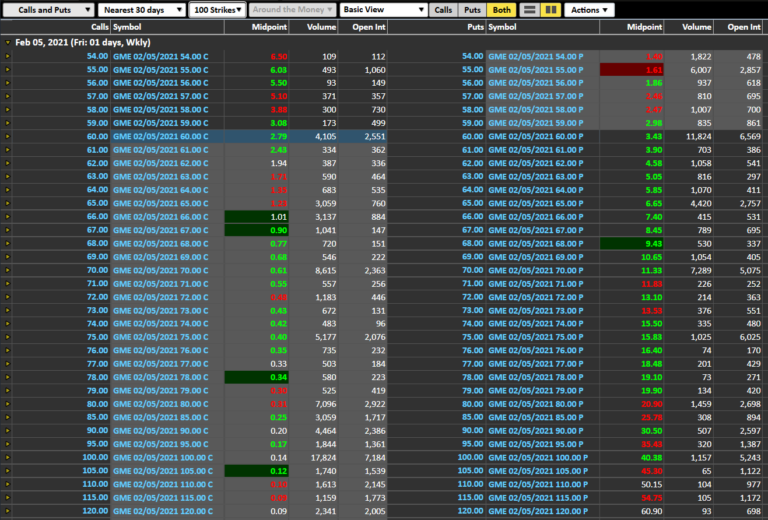This screenshot has width=768, height=520.
Task: Expand the 75.00 strike row arrow
Action: [x=7, y=337]
